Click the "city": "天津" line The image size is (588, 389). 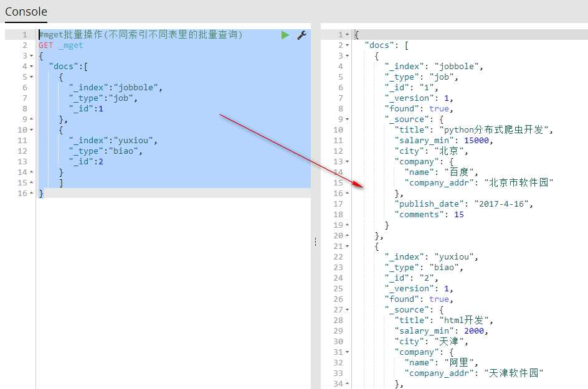pyautogui.click(x=431, y=342)
